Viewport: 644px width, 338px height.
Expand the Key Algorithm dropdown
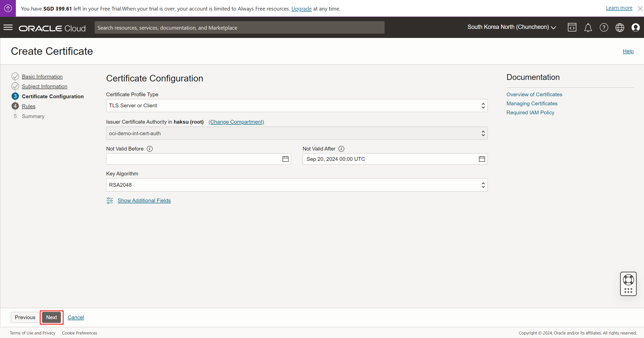297,185
